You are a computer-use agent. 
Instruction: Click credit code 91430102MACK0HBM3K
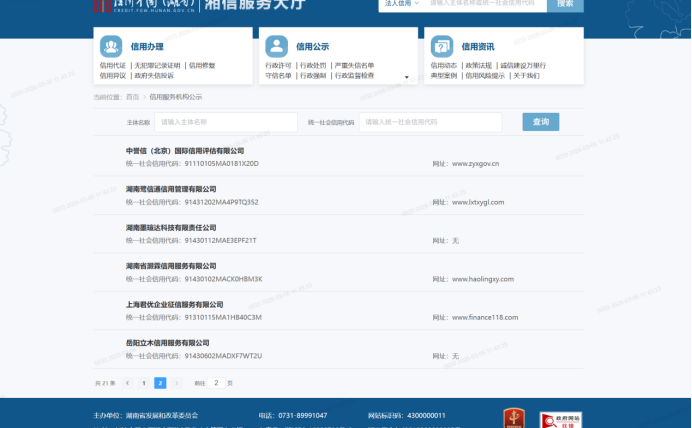(x=223, y=279)
